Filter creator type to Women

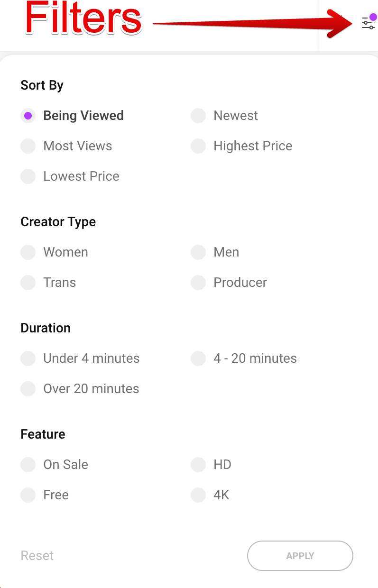[28, 252]
